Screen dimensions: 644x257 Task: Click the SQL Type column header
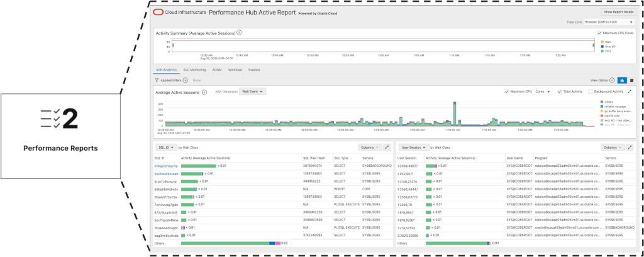341,158
